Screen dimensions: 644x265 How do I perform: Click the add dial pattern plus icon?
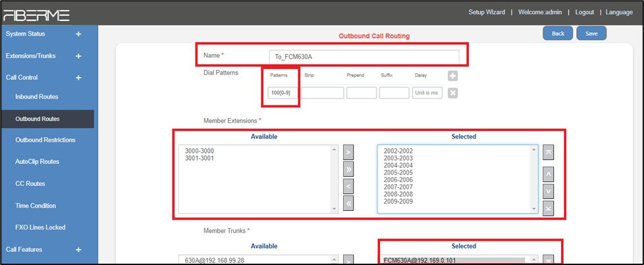click(x=452, y=76)
